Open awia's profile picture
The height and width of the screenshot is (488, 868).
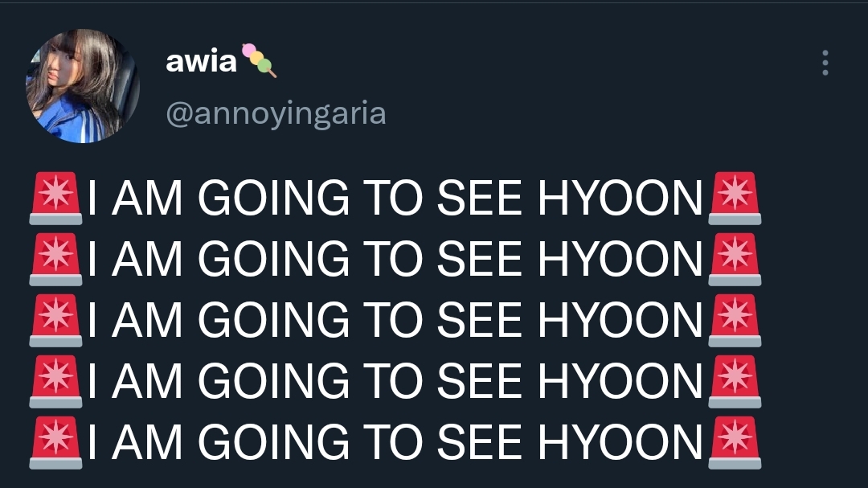click(x=83, y=86)
